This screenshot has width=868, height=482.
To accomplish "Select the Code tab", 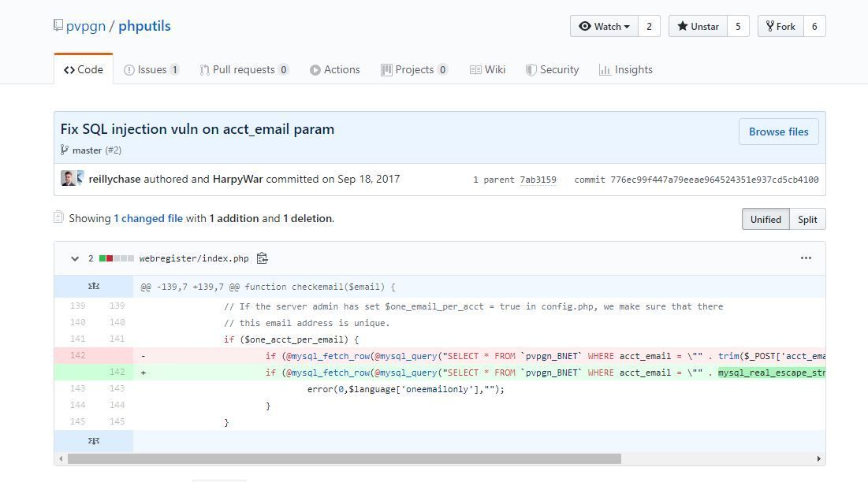I will click(83, 69).
